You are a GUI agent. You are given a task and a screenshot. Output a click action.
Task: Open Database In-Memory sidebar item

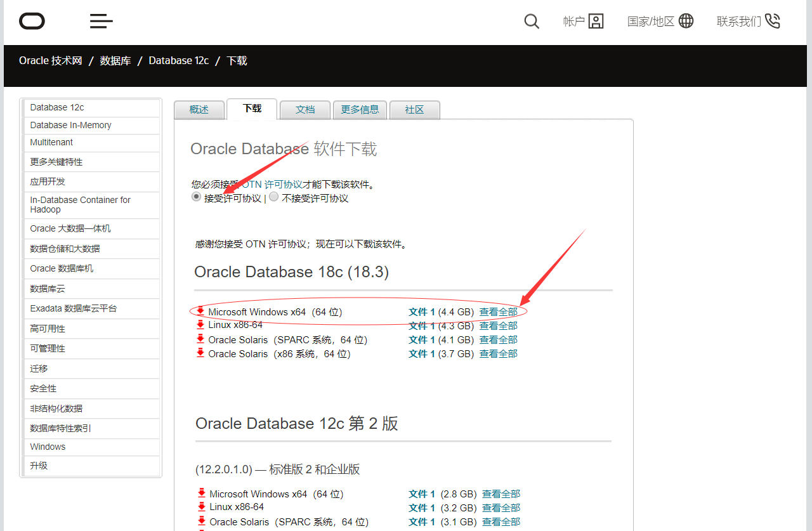[x=91, y=126]
